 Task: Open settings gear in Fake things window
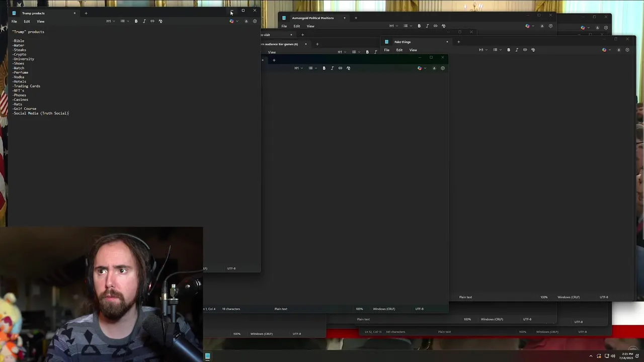click(627, 50)
